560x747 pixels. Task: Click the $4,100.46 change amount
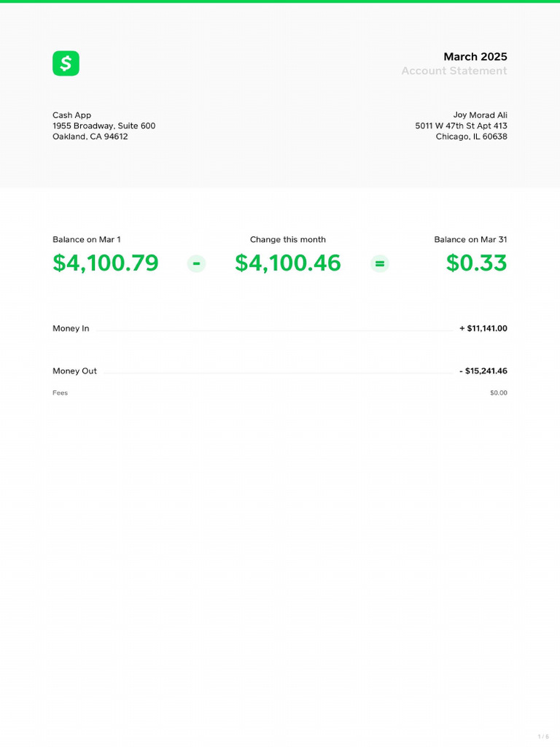[287, 263]
